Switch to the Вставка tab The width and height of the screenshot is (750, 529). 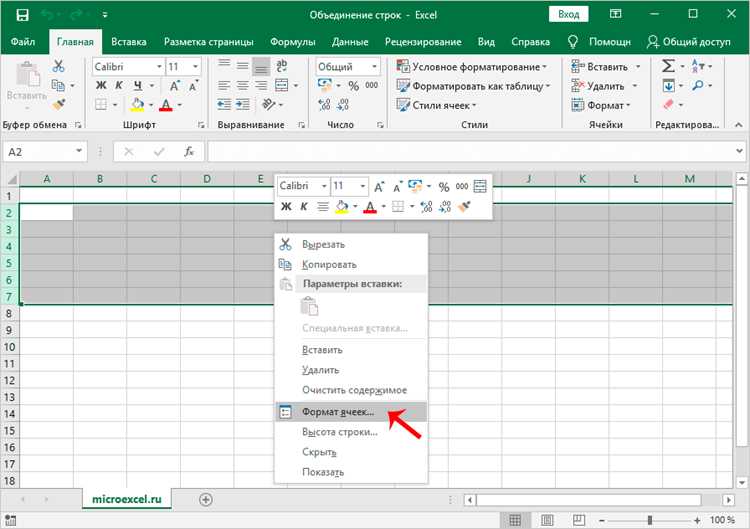pyautogui.click(x=129, y=42)
